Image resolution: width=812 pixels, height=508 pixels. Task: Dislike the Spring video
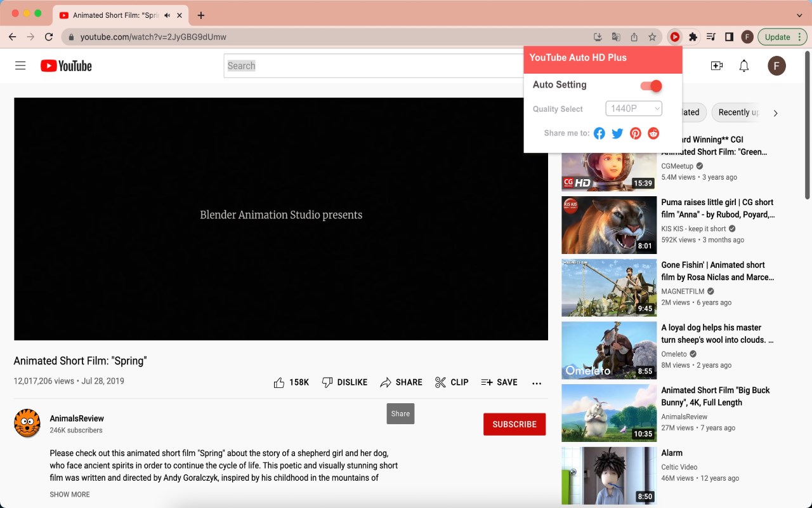(x=344, y=382)
